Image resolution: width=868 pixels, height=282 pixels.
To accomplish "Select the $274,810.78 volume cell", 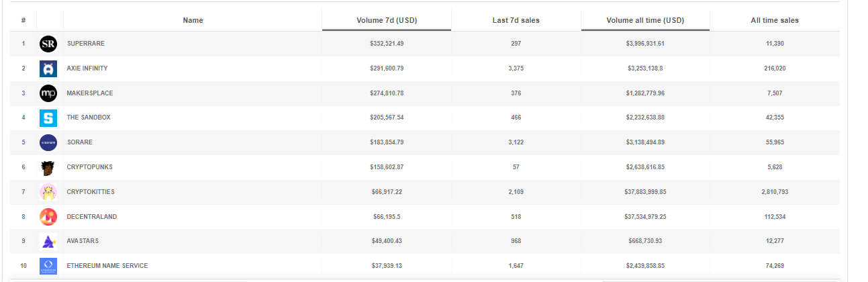I will click(387, 93).
